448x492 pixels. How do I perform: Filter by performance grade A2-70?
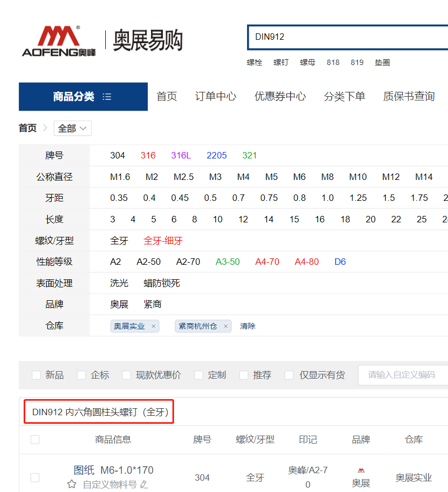click(188, 262)
